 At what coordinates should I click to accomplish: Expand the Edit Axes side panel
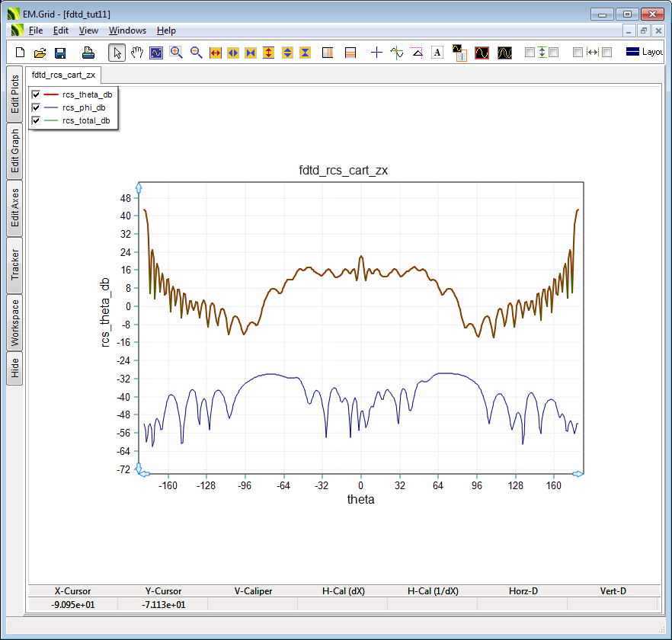click(14, 208)
